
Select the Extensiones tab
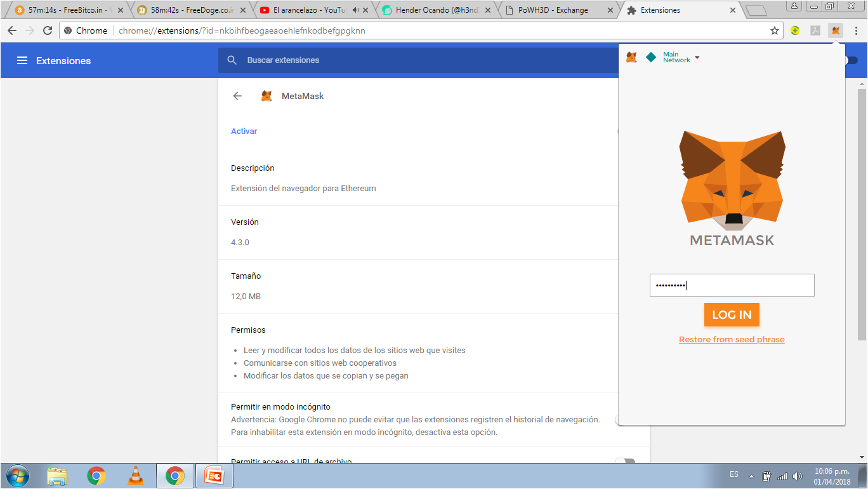[679, 10]
